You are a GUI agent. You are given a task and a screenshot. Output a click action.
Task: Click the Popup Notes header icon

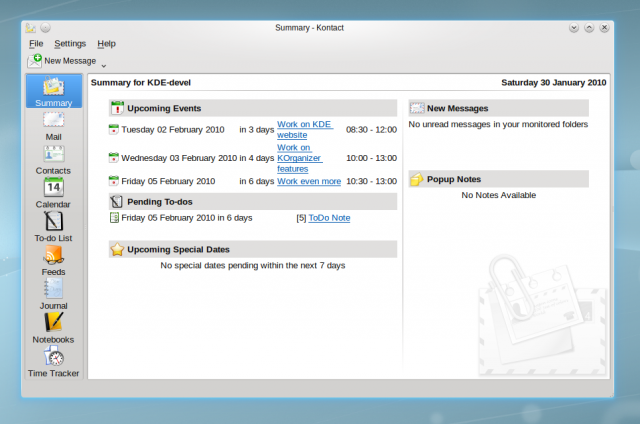pos(417,180)
